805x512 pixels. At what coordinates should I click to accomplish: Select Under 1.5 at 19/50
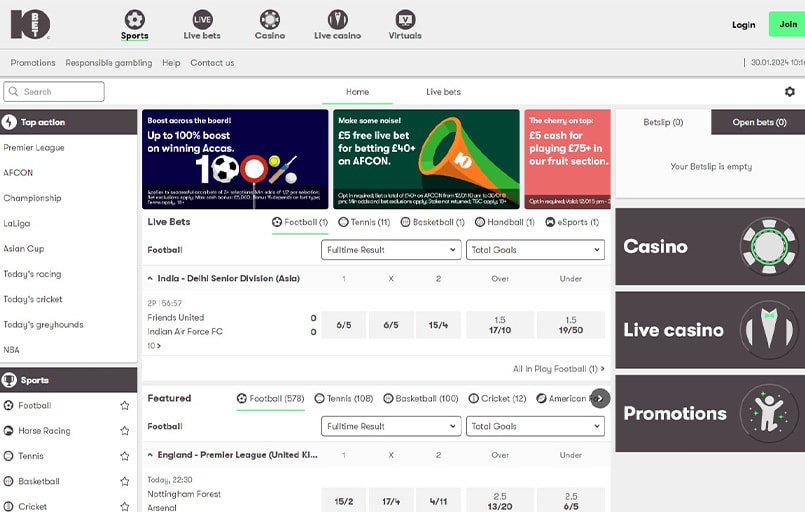pos(571,325)
